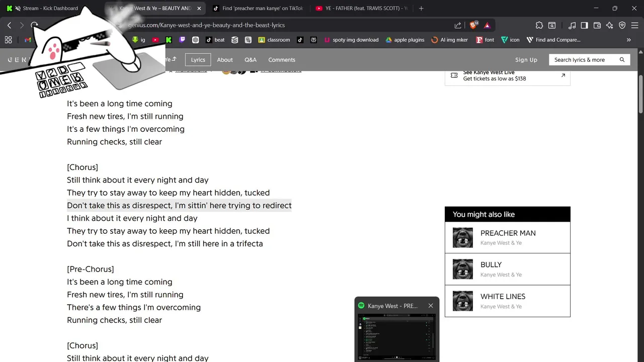Open PREACHER MAN in You might also like
The height and width of the screenshot is (362, 644).
pos(508,237)
